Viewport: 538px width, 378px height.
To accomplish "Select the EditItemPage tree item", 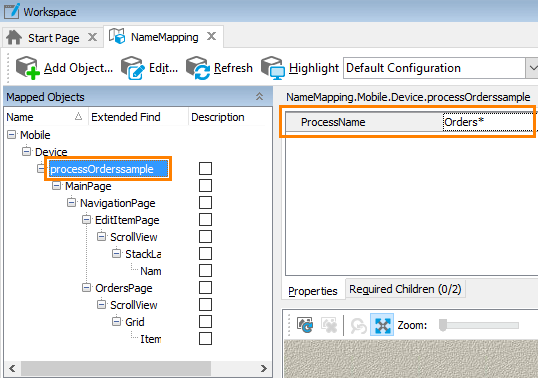I will [127, 220].
